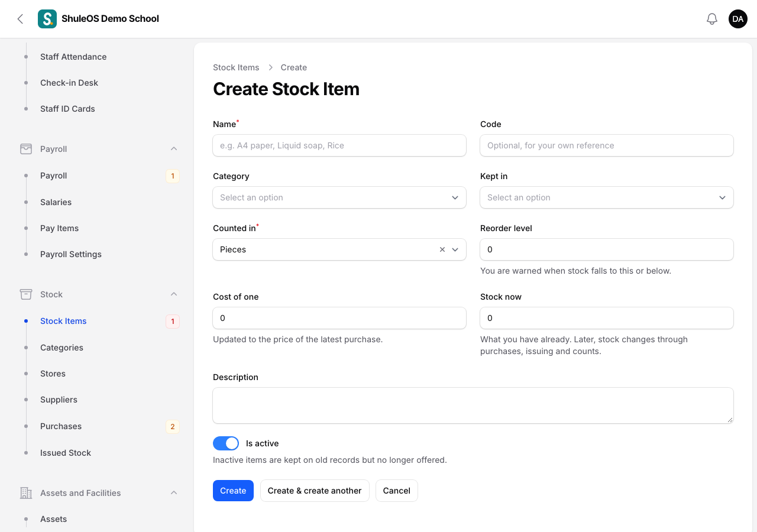This screenshot has height=532, width=757.
Task: Click into the Stock now field
Action: 607,318
